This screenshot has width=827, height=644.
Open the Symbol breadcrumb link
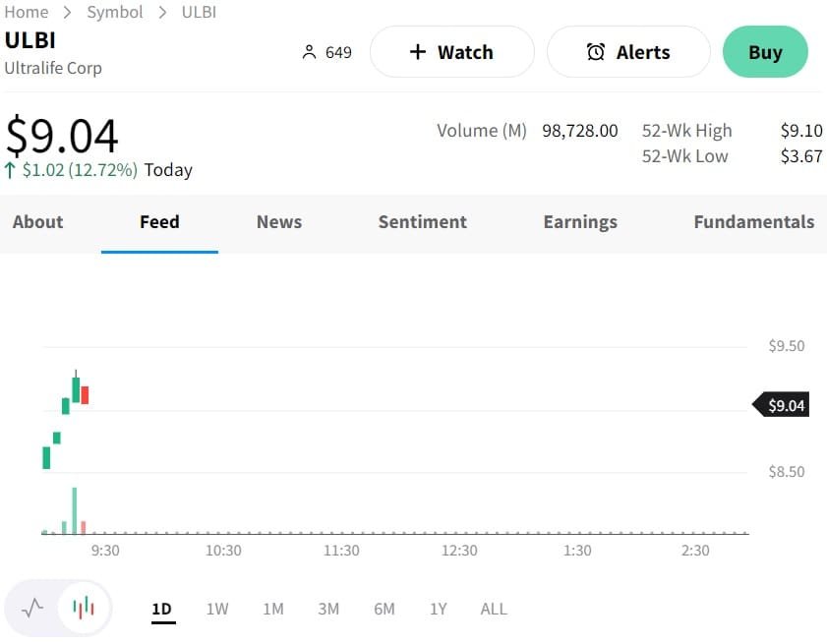pos(115,12)
